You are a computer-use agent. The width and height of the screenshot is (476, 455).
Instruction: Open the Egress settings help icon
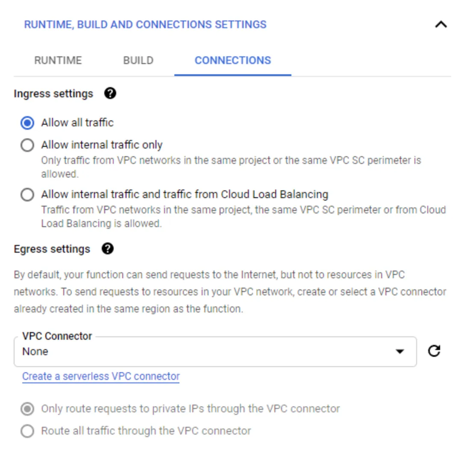pyautogui.click(x=109, y=249)
